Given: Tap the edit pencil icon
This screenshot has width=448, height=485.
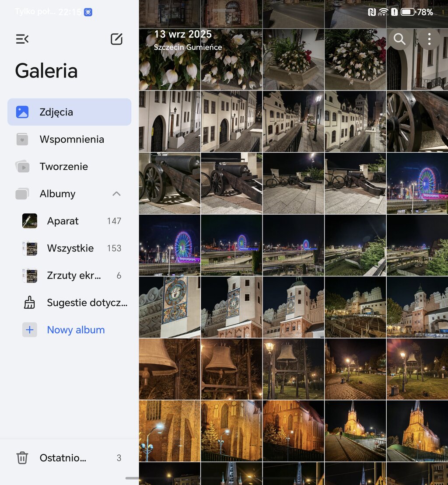Looking at the screenshot, I should [116, 39].
